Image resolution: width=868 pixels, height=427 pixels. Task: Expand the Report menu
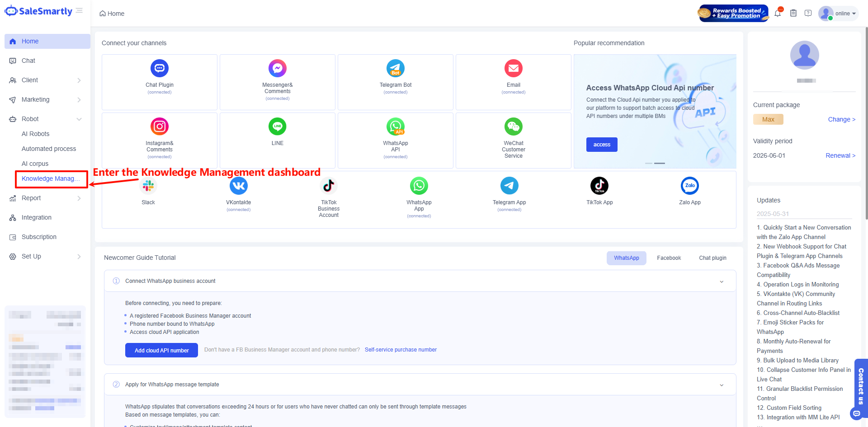[47, 198]
